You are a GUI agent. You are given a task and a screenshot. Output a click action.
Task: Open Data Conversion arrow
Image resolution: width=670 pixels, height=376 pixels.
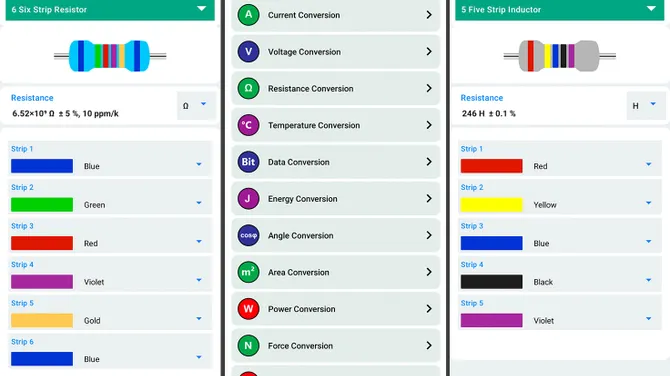coord(429,162)
